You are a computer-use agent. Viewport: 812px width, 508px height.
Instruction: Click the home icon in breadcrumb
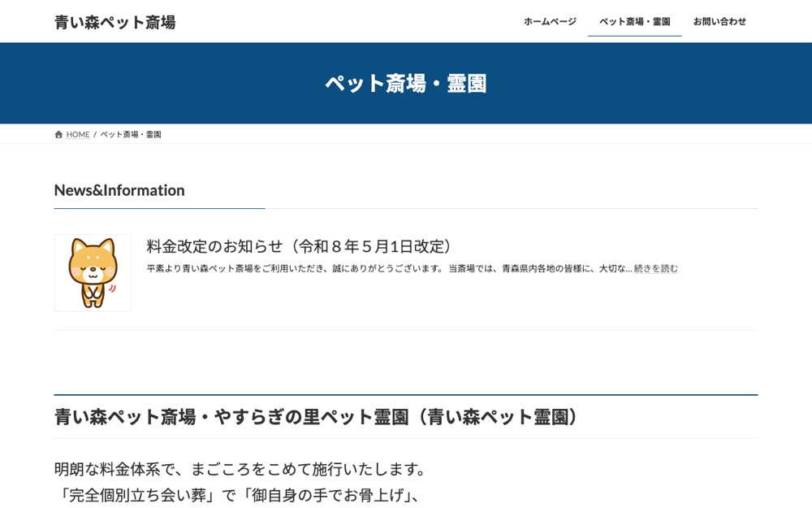(x=58, y=135)
